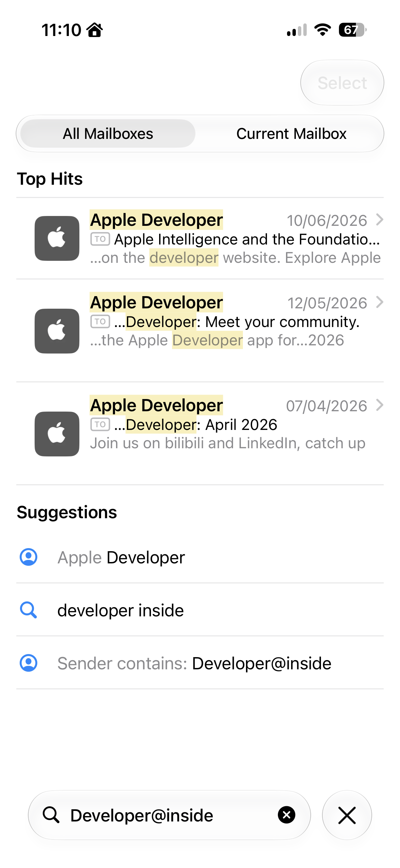Tap the Select button

coord(342,83)
